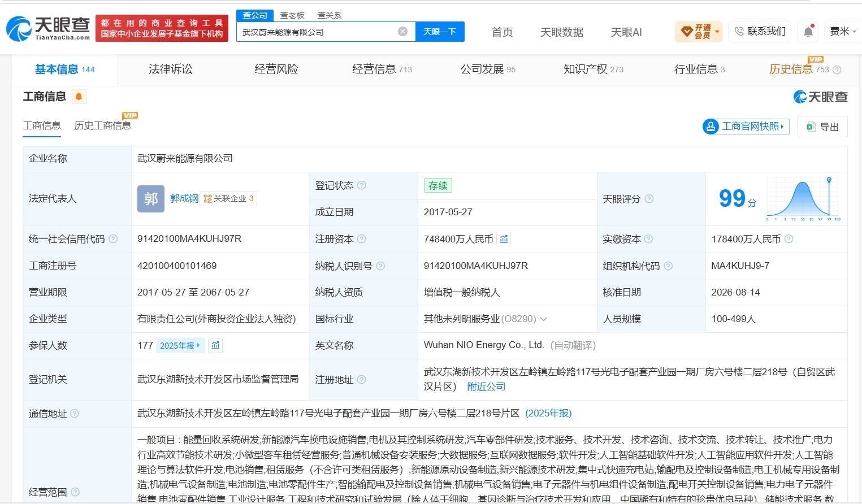Image resolution: width=862 pixels, height=504 pixels.
Task: Select the 查关系 search tab
Action: (x=330, y=15)
